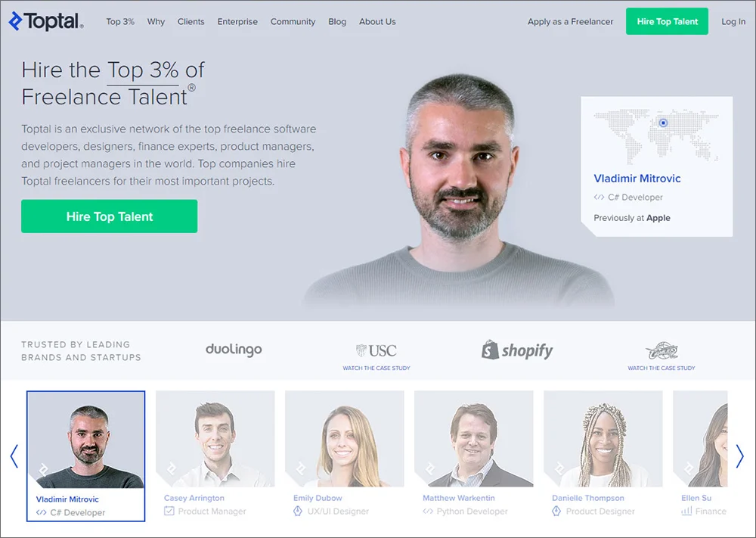
Task: Select Danielle Thompson profile thumbnail
Action: pos(603,439)
